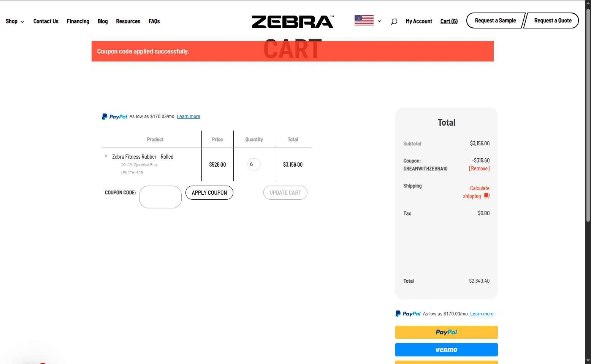Click the Apply Coupon button
591x364 pixels.
coord(209,192)
